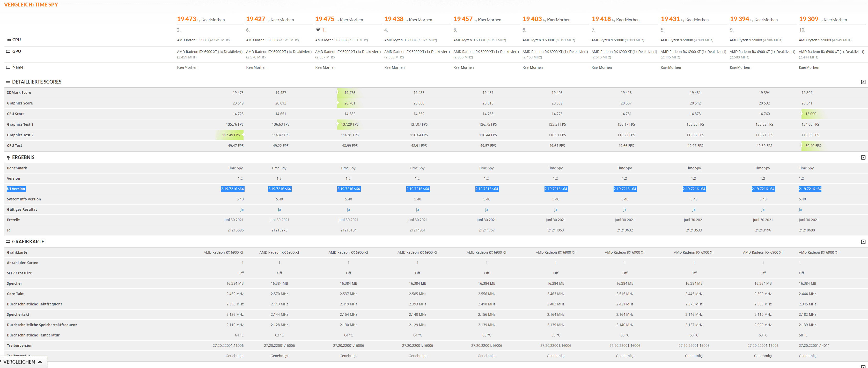Image resolution: width=868 pixels, height=368 pixels.
Task: Click the list icon beside Detaillierte Scores
Action: [8, 82]
